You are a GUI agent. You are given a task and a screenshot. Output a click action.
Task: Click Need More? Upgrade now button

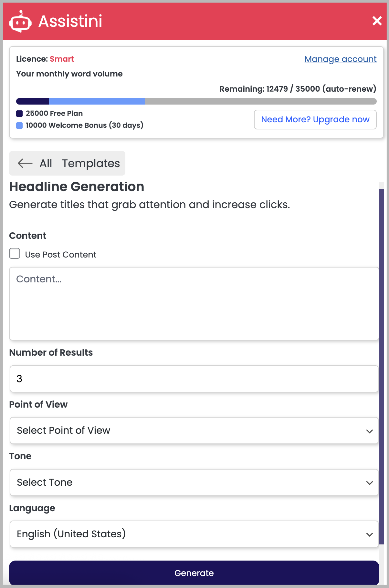point(315,120)
